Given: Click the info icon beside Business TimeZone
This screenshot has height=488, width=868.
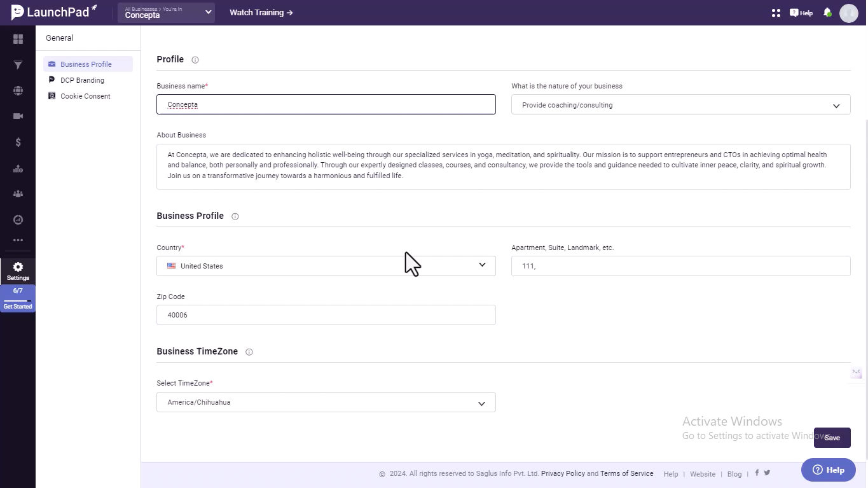Looking at the screenshot, I should pos(249,352).
